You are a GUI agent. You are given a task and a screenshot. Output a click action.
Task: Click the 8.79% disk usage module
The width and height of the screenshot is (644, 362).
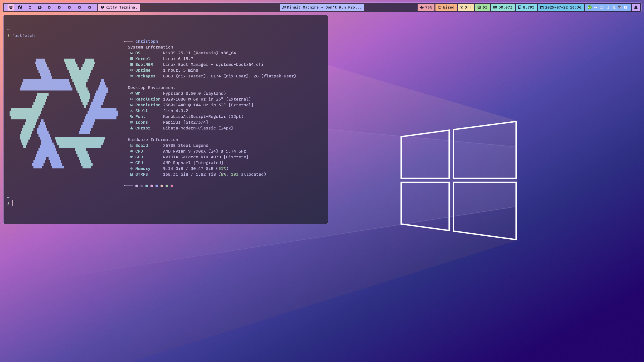pos(526,7)
